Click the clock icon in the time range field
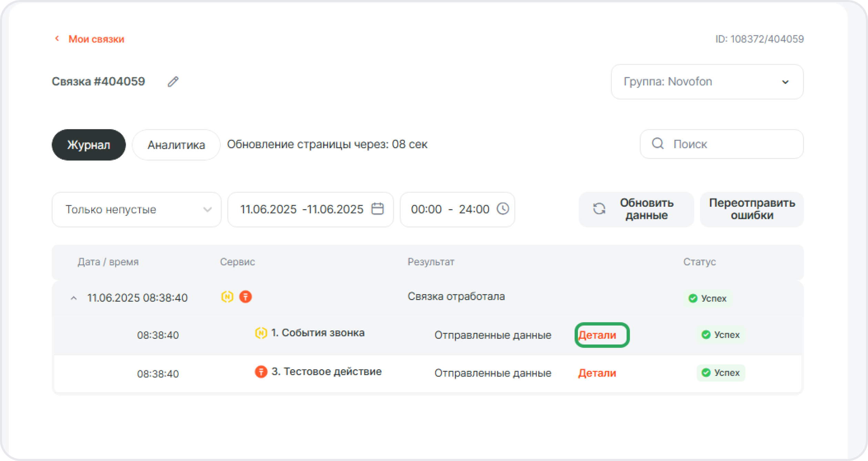Screen dimensions: 868x461 pos(503,209)
